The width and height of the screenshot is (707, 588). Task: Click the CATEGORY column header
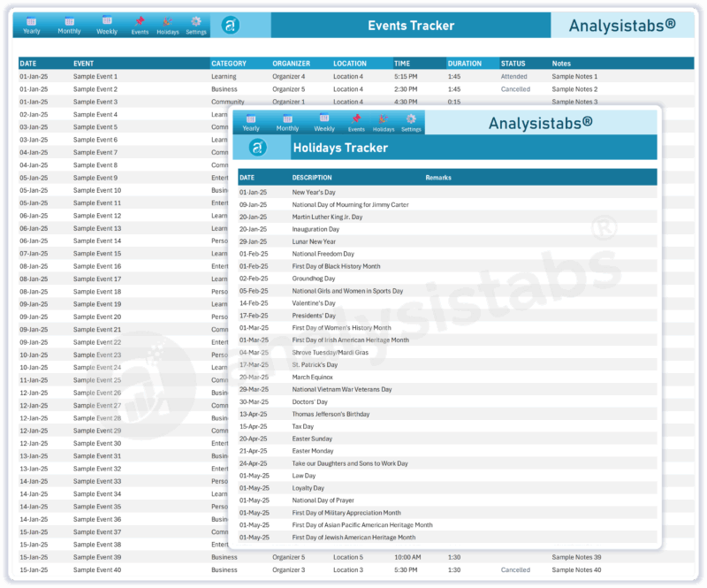229,64
